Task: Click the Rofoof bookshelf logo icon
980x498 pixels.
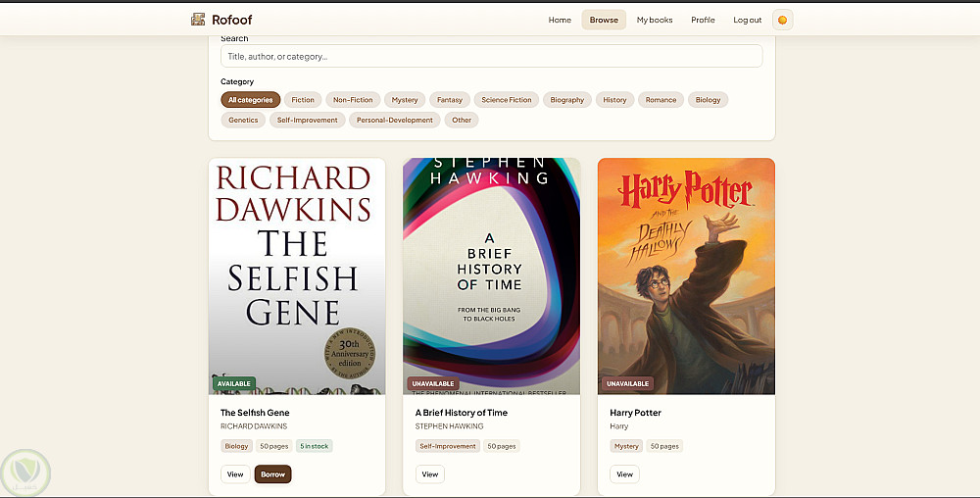Action: tap(198, 20)
